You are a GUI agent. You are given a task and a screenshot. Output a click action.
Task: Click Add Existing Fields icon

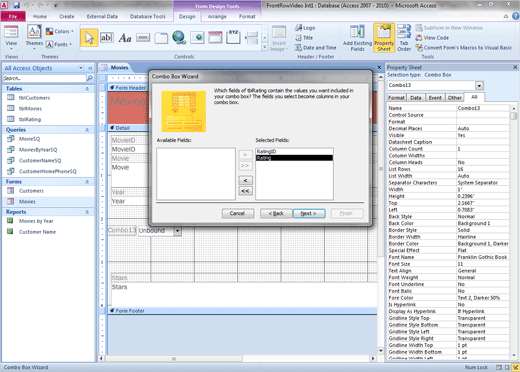tap(357, 38)
